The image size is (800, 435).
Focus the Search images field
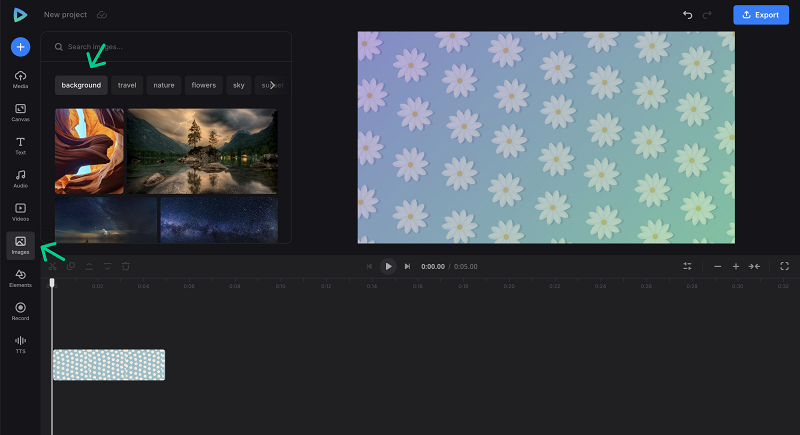tap(166, 47)
